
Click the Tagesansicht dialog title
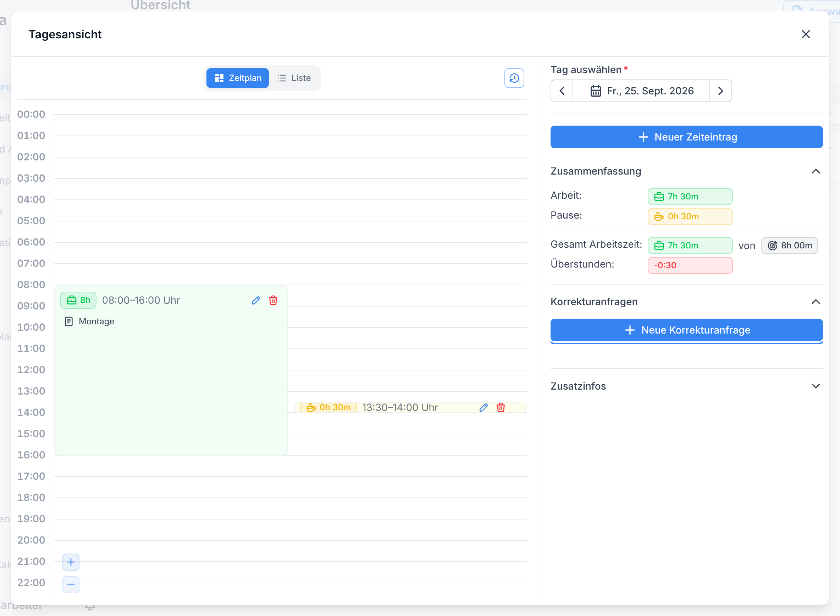tap(65, 34)
